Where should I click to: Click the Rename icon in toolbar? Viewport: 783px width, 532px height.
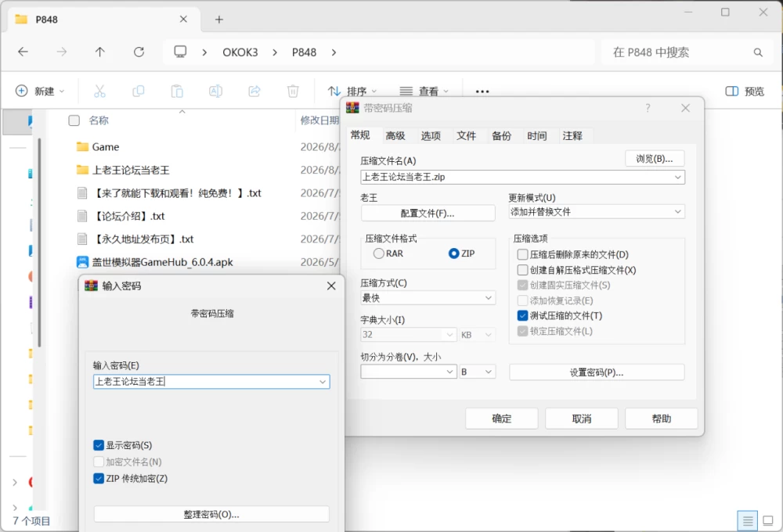216,92
